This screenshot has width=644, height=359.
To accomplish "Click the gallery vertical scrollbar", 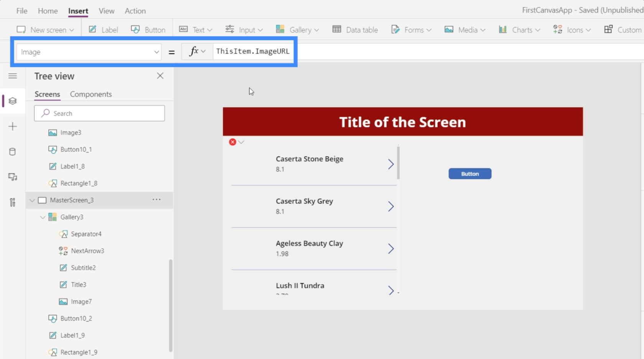I will pos(399,163).
